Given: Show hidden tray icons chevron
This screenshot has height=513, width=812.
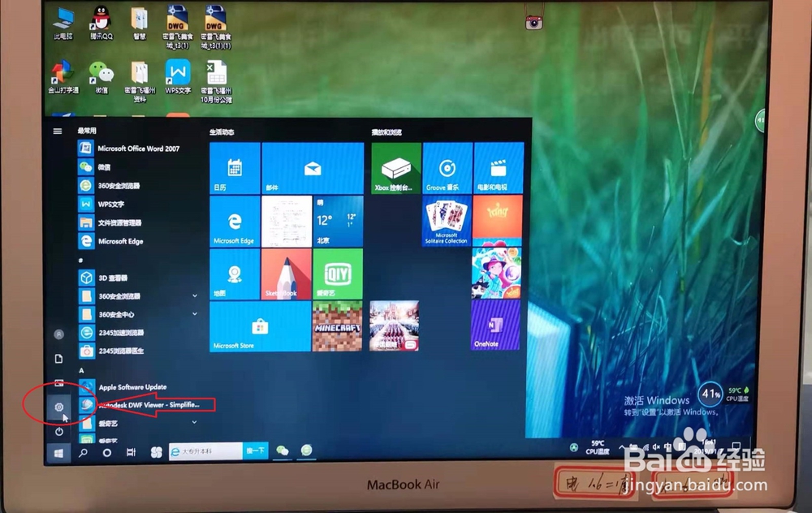Looking at the screenshot, I should pyautogui.click(x=621, y=446).
